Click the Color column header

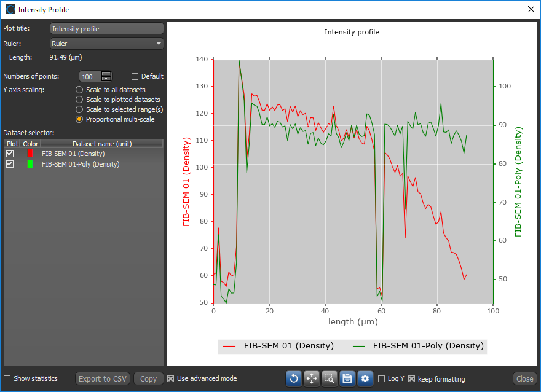point(31,144)
